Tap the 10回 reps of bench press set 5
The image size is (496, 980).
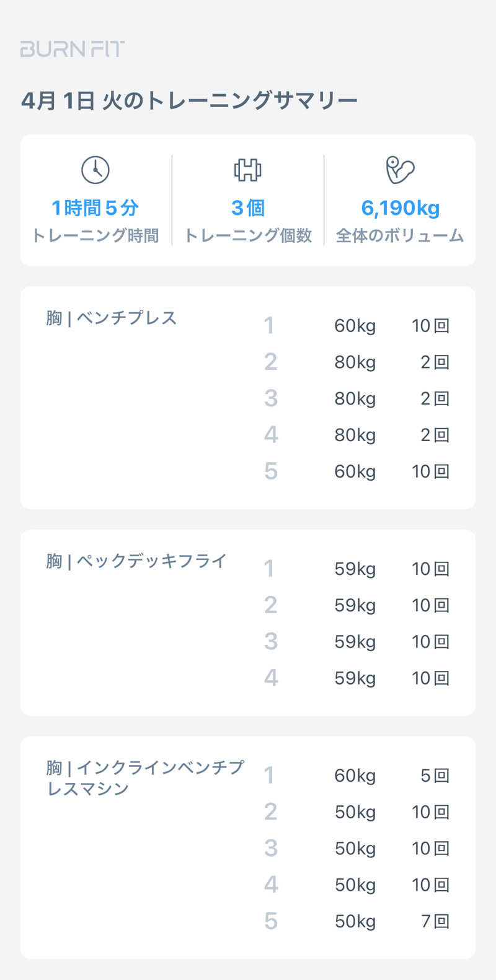click(x=430, y=471)
